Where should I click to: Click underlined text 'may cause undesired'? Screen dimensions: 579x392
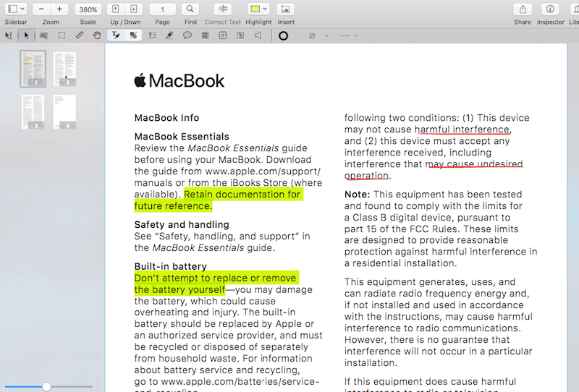[474, 163]
